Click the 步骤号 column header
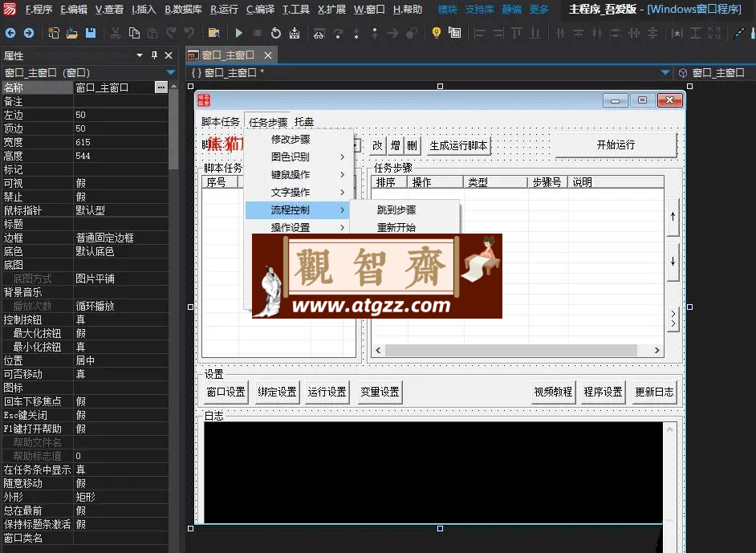The image size is (756, 553). (547, 182)
